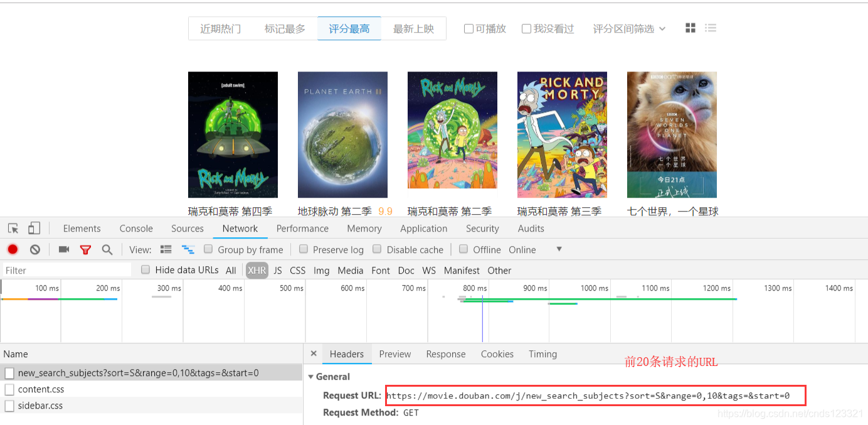Filter requests by JS
The height and width of the screenshot is (425, 868).
(278, 271)
